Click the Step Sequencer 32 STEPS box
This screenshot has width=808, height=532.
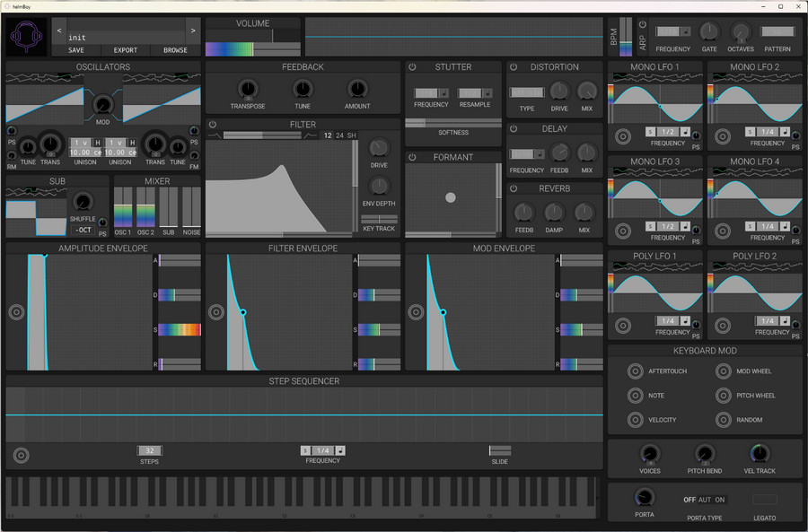pos(149,450)
